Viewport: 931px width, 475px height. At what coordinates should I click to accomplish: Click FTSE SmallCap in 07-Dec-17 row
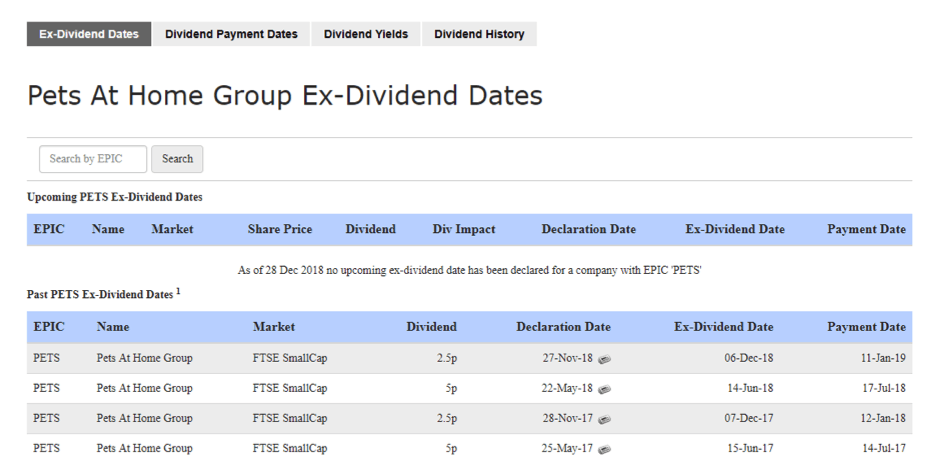pos(290,419)
